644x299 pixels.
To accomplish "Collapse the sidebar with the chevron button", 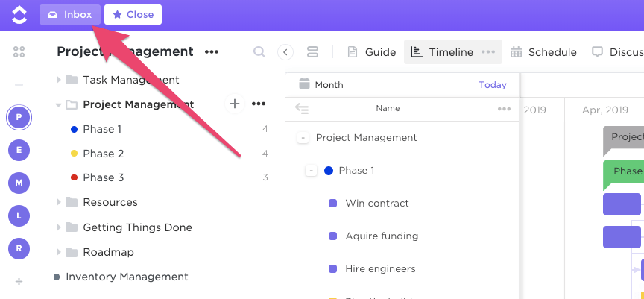I will point(285,52).
